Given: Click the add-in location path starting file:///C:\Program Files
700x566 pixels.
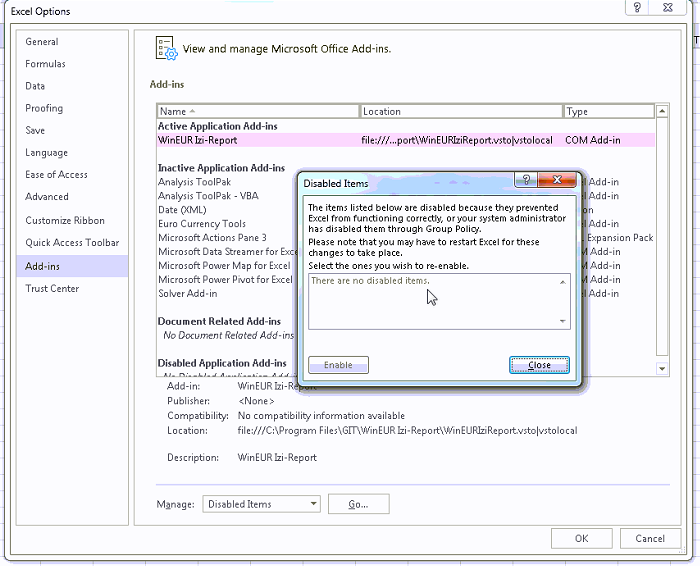Looking at the screenshot, I should point(407,431).
